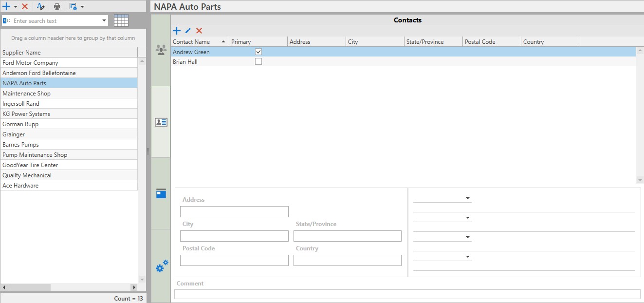Click the Country input field
The width and height of the screenshot is (644, 303).
[x=348, y=260]
